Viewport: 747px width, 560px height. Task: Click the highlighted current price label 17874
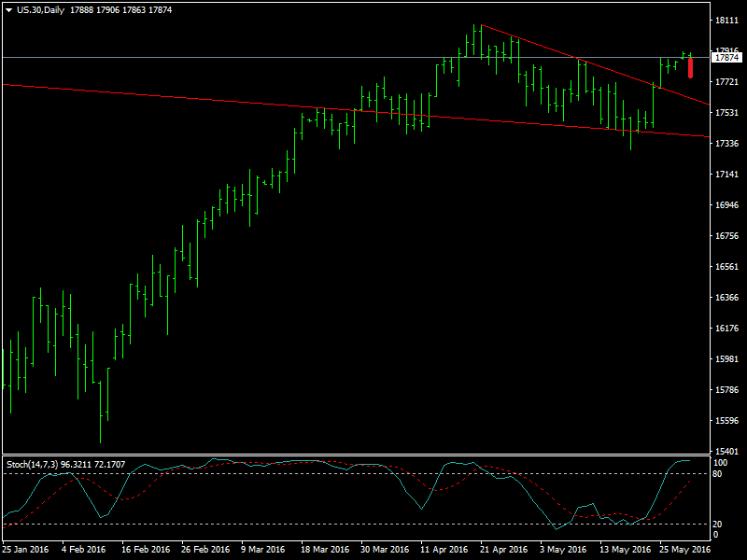click(x=725, y=58)
